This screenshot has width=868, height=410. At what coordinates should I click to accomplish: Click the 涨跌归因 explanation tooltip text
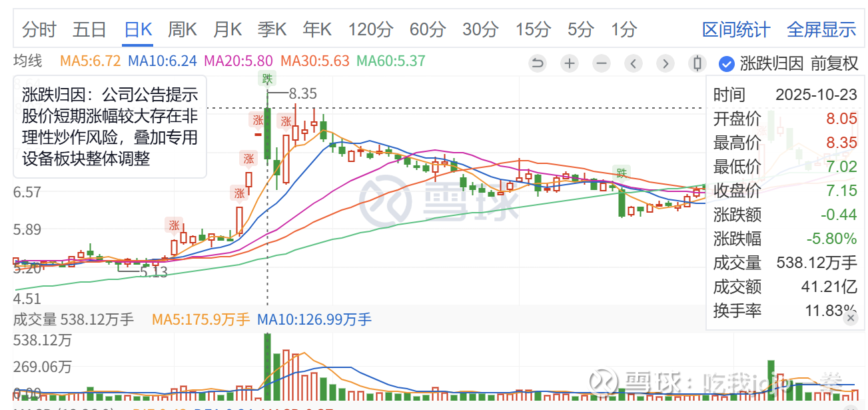(x=110, y=127)
